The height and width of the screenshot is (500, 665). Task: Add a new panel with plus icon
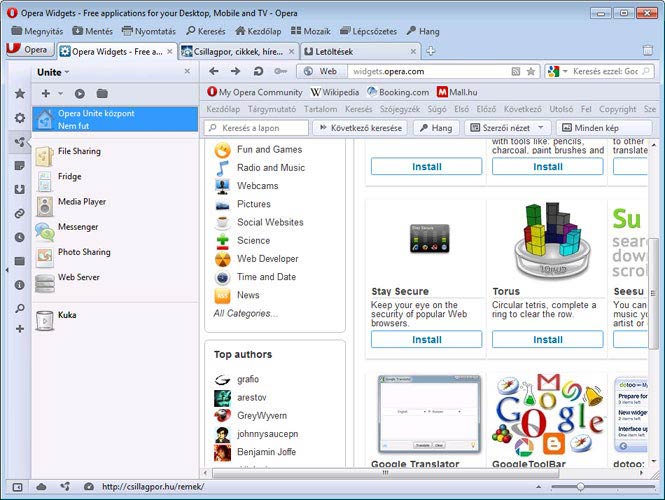(20, 329)
